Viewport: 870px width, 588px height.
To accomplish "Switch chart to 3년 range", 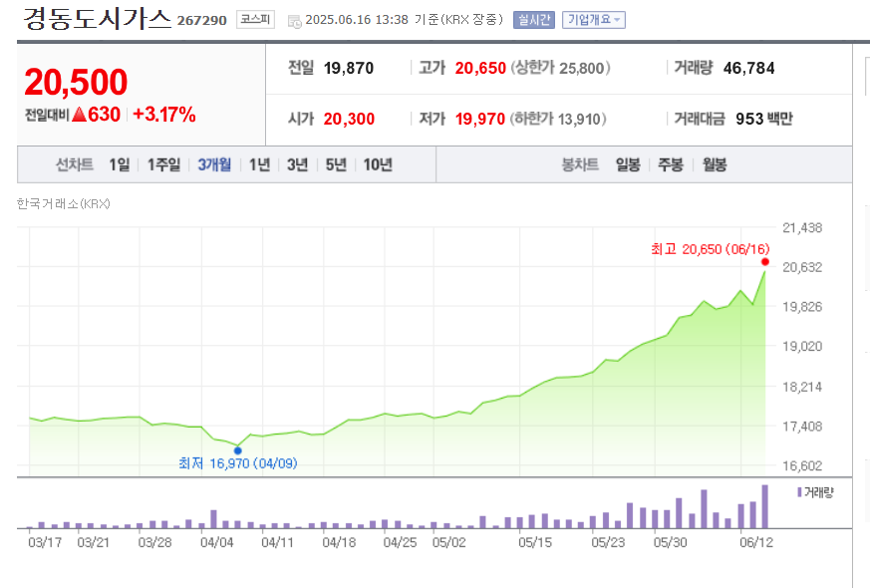I will tap(297, 164).
